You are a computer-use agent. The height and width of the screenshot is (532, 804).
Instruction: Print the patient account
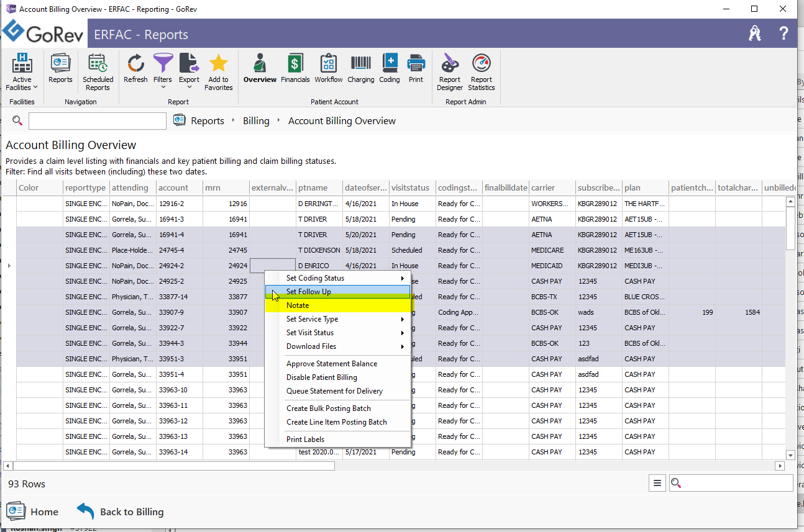[x=416, y=68]
